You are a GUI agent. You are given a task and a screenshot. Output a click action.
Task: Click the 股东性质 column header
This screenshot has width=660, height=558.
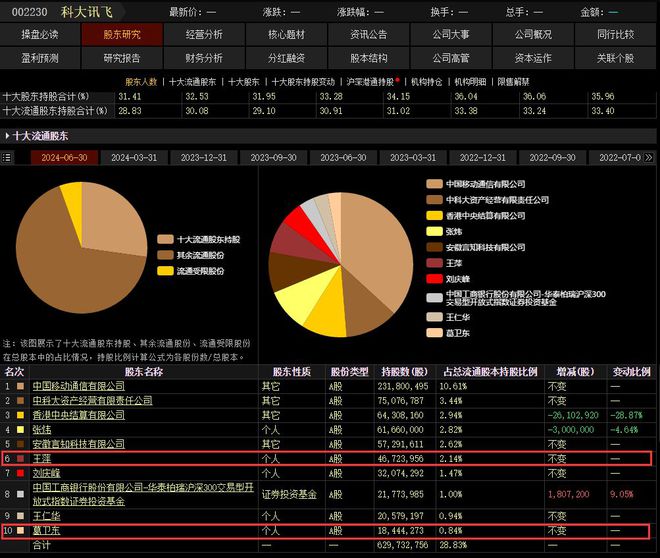292,372
